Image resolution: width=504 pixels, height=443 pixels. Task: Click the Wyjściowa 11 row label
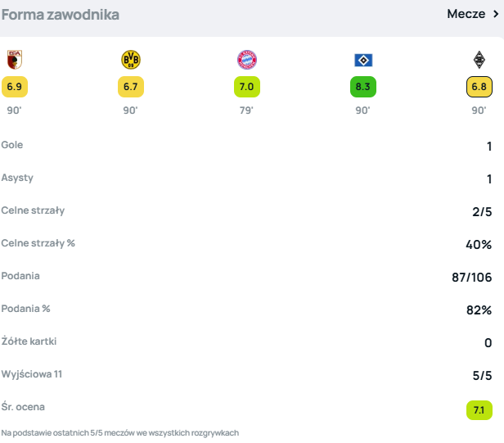coord(31,374)
